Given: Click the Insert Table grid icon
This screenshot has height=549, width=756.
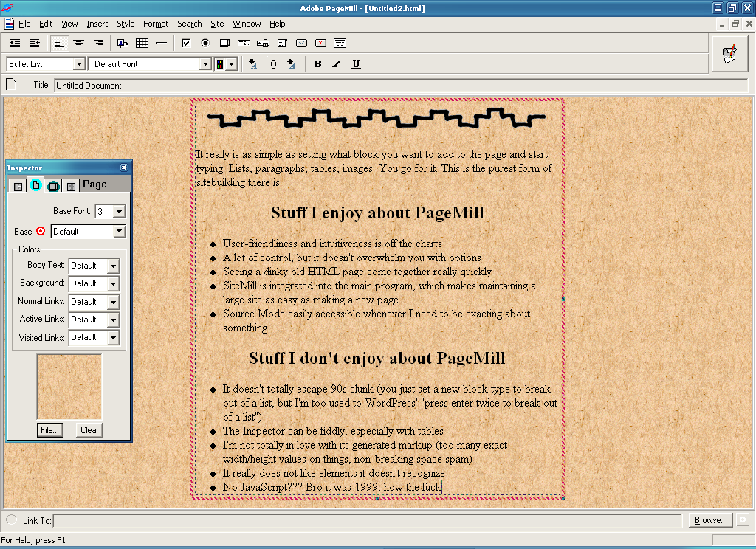Looking at the screenshot, I should coord(142,44).
